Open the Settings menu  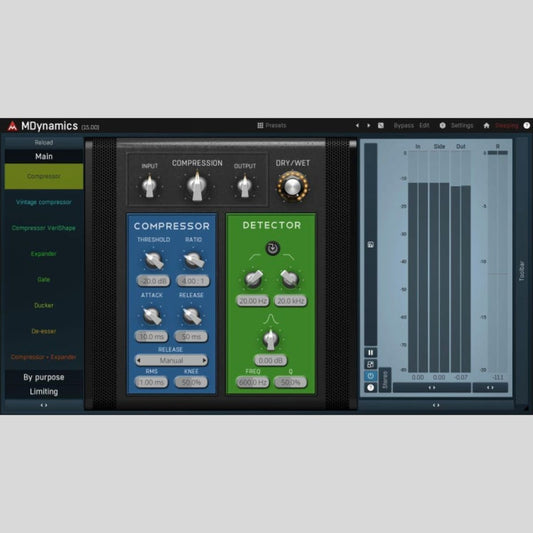click(462, 125)
